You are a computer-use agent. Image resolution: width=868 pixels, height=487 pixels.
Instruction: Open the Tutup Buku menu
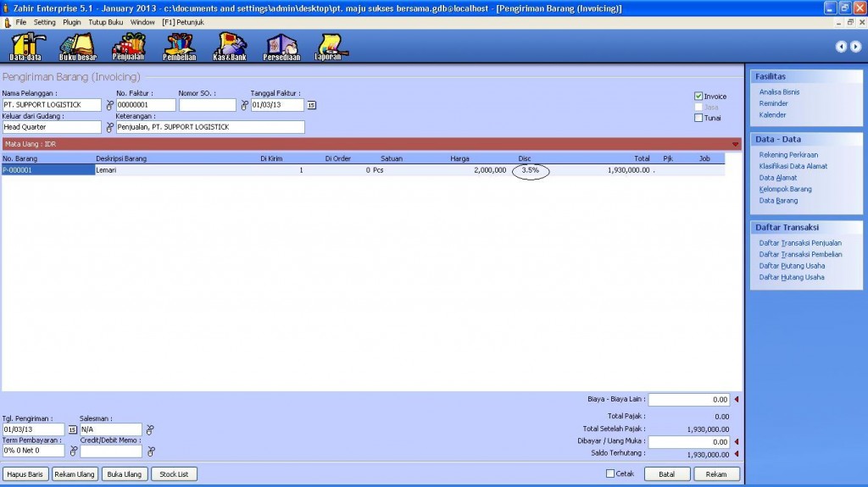(x=106, y=21)
